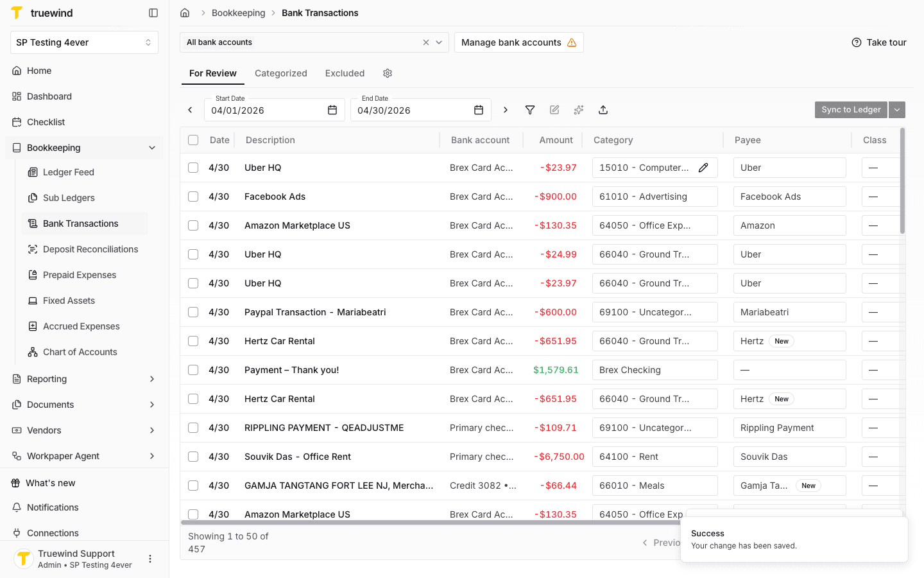924x578 pixels.
Task: Click the Manage bank accounts button
Action: pos(518,42)
